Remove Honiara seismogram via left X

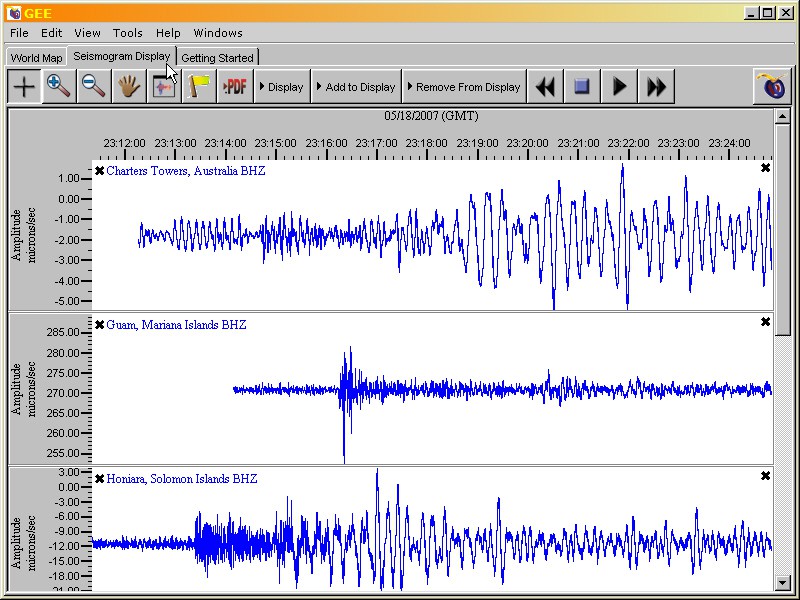[99, 479]
